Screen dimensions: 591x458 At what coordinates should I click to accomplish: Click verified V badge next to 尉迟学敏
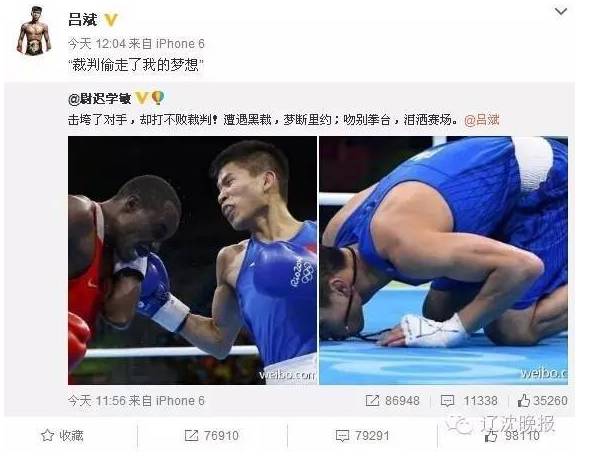click(141, 98)
